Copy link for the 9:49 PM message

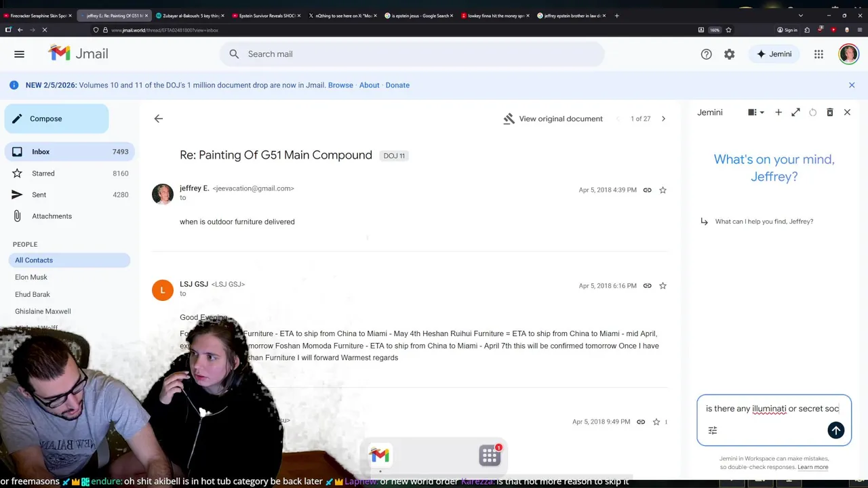640,422
